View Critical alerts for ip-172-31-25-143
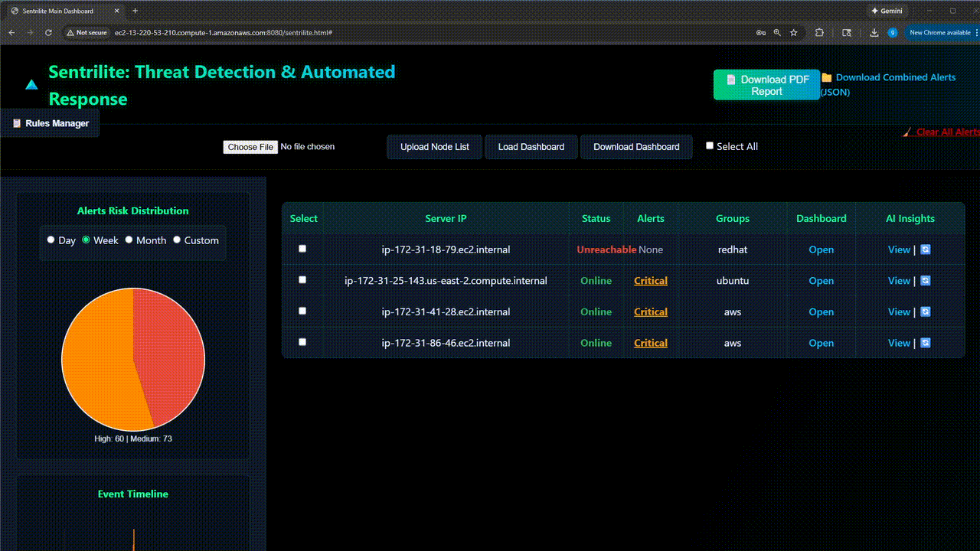The image size is (980, 551). [650, 280]
